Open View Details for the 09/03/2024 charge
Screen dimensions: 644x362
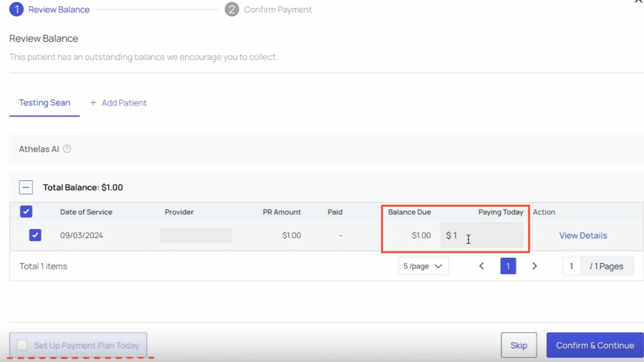[583, 235]
